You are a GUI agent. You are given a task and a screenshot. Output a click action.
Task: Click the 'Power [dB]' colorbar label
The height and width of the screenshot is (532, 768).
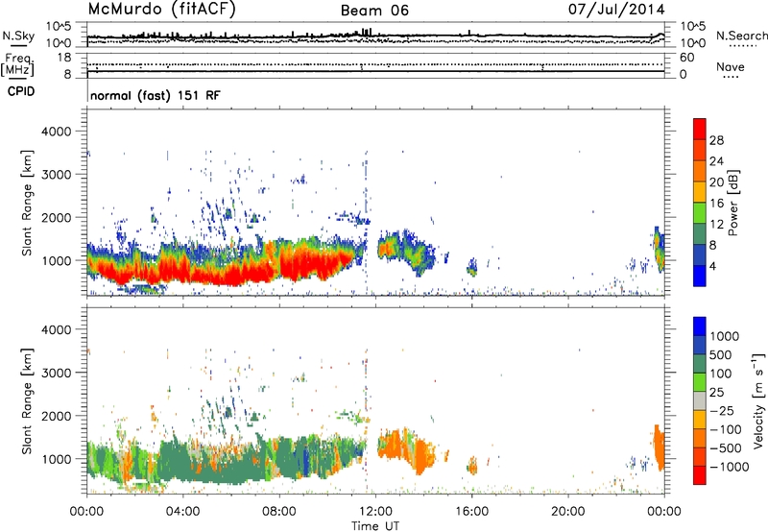coord(732,203)
